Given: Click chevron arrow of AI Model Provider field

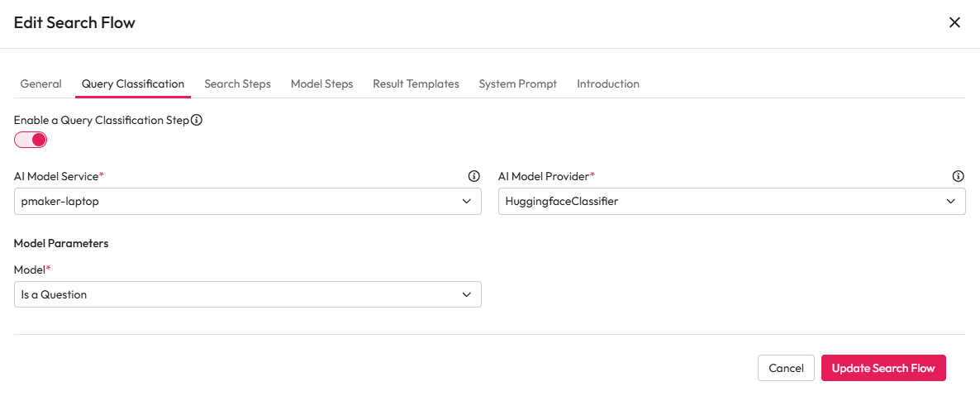Looking at the screenshot, I should click(x=951, y=201).
